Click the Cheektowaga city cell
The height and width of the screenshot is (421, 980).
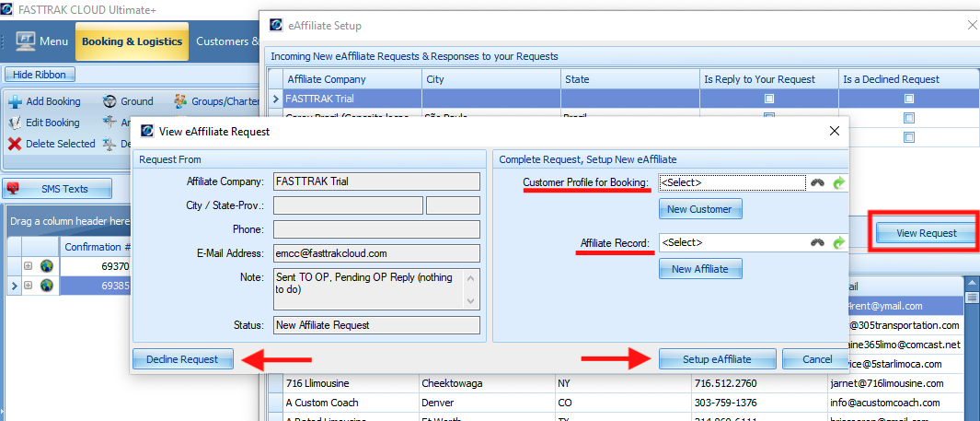coord(486,383)
